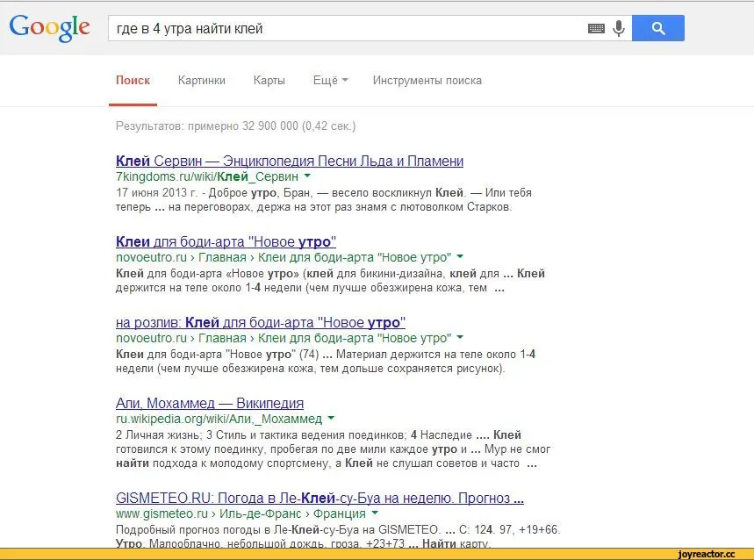This screenshot has height=560, width=754.
Task: Expand arrow beside the на розлив result URL
Action: click(460, 337)
